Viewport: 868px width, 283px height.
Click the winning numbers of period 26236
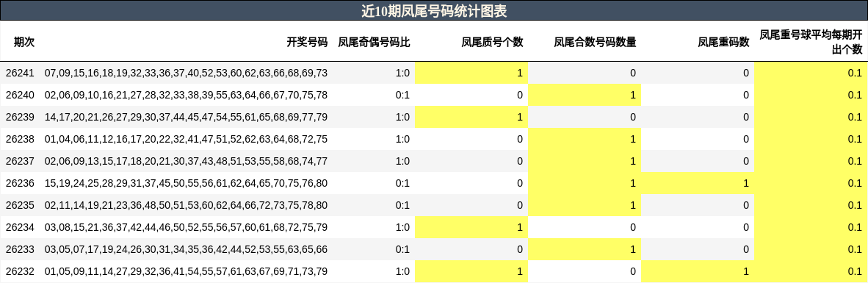[x=186, y=183]
